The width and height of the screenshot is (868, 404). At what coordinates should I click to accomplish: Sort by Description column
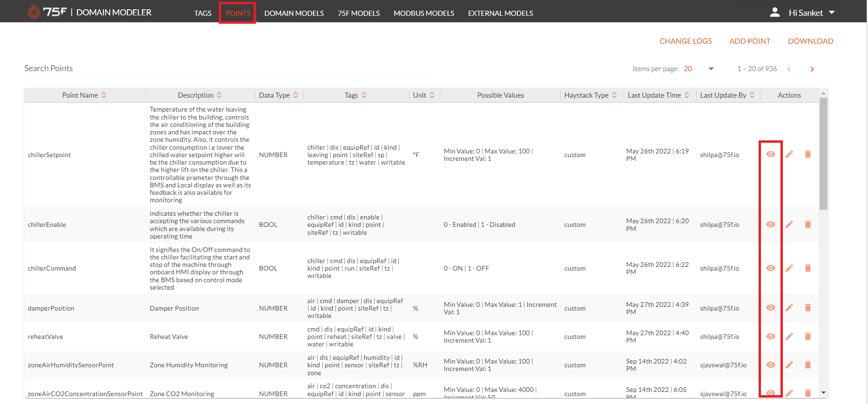(x=219, y=95)
